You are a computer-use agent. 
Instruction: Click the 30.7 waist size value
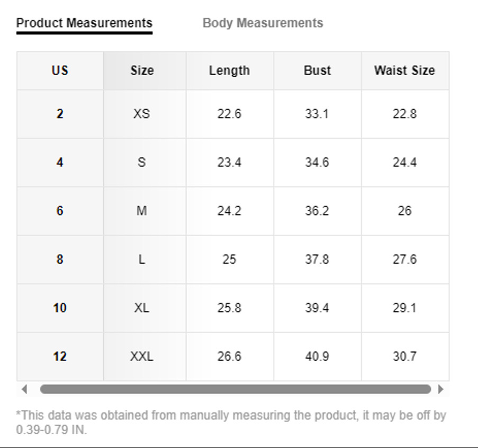pos(404,356)
